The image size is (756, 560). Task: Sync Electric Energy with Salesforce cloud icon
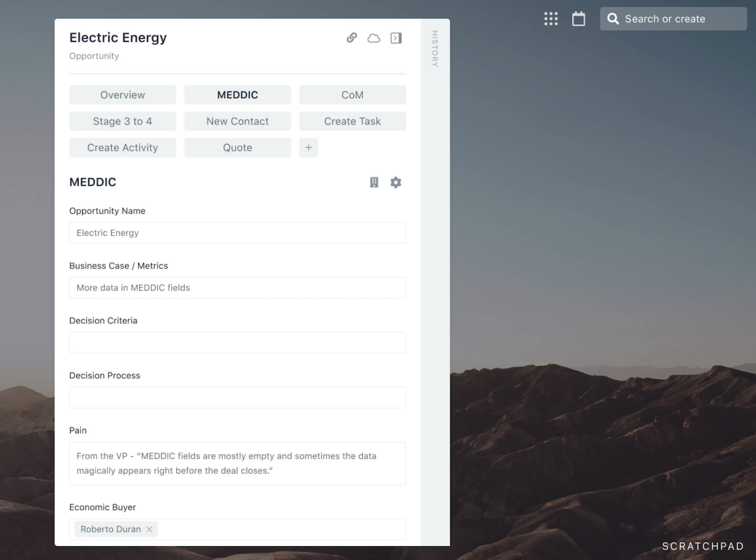(373, 38)
